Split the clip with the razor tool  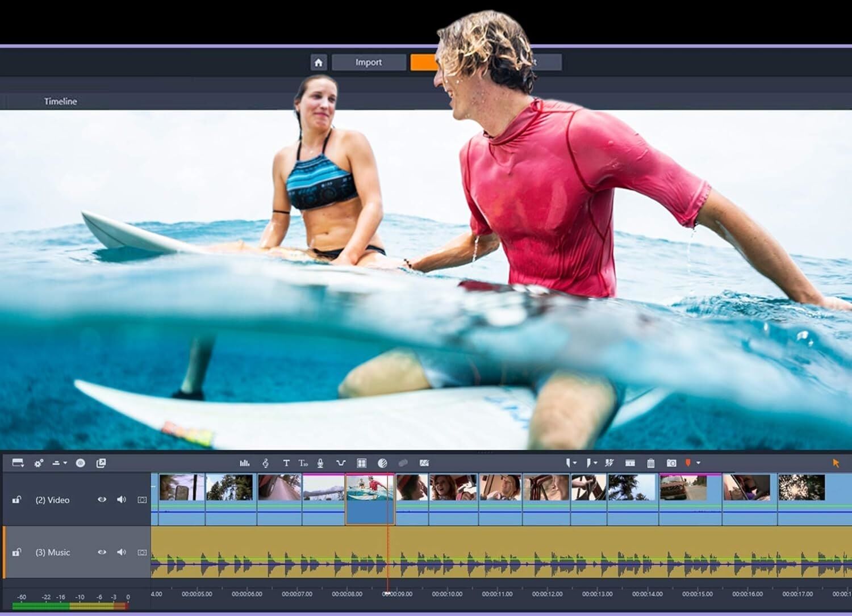point(610,463)
